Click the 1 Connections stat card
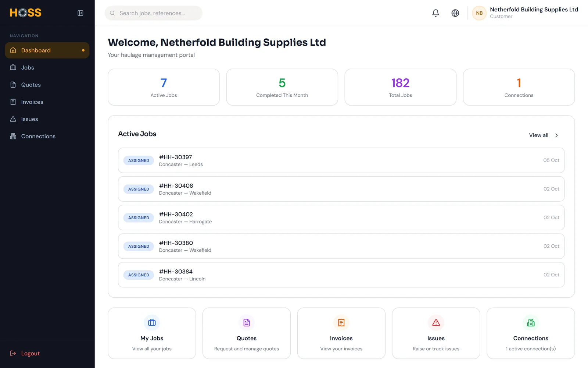This screenshot has height=368, width=588. pyautogui.click(x=519, y=87)
